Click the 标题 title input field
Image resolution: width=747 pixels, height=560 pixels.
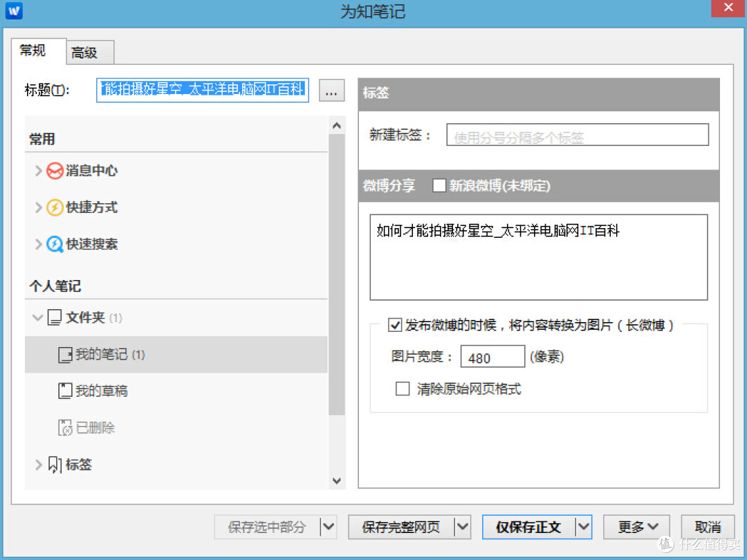coord(203,90)
